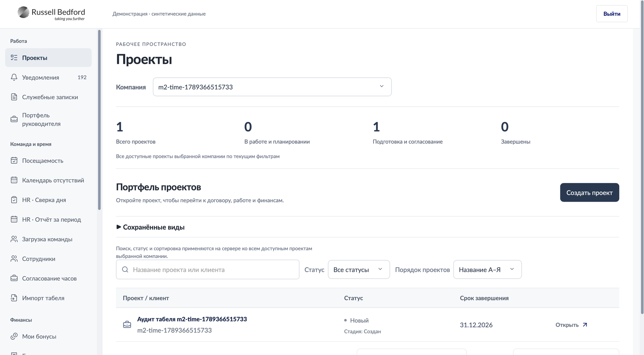Click the briefcase icon in the Аудит табеля row
The width and height of the screenshot is (644, 355).
point(127,324)
